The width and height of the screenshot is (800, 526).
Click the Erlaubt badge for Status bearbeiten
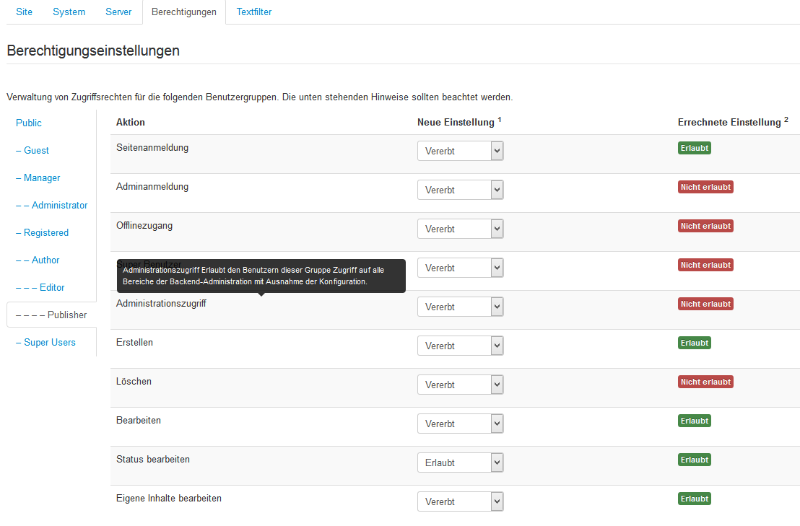pyautogui.click(x=694, y=460)
